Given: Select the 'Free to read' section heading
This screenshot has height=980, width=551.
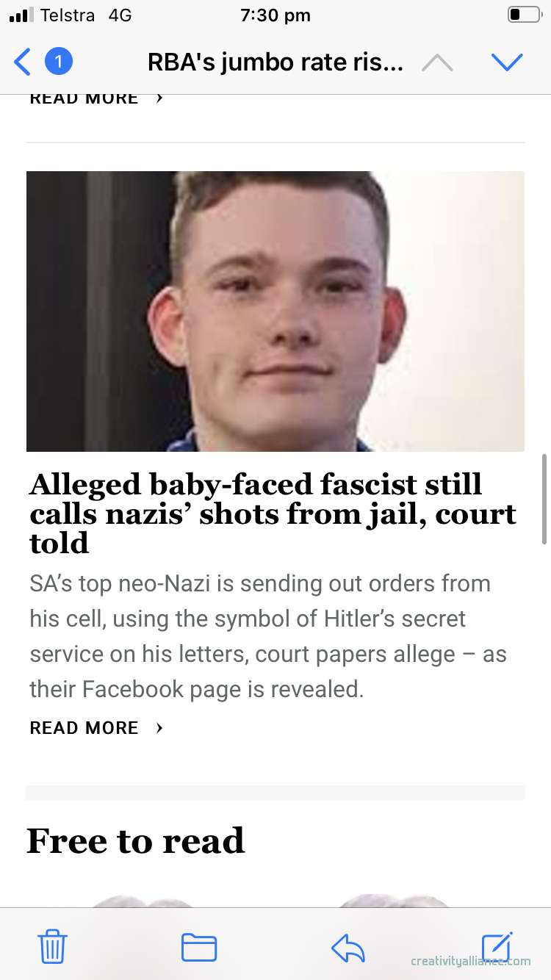Looking at the screenshot, I should tap(136, 841).
